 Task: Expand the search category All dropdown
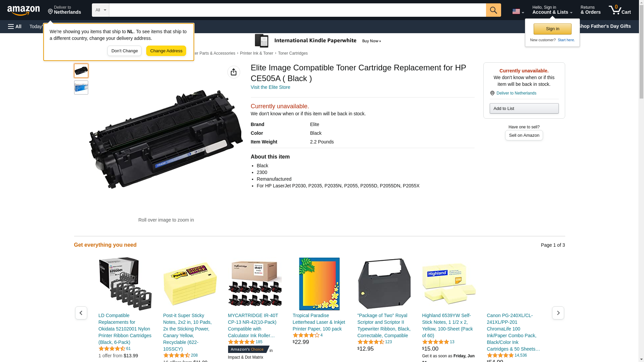pyautogui.click(x=101, y=10)
